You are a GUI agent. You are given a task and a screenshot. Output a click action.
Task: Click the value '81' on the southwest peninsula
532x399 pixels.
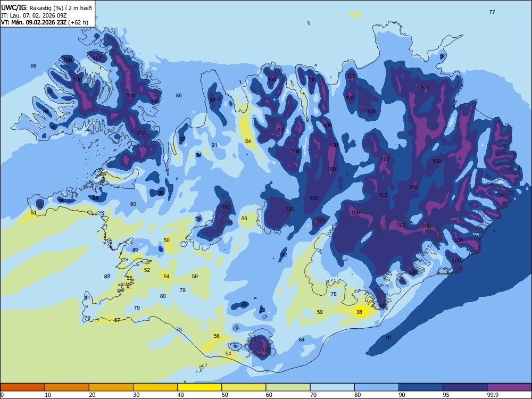(87, 298)
